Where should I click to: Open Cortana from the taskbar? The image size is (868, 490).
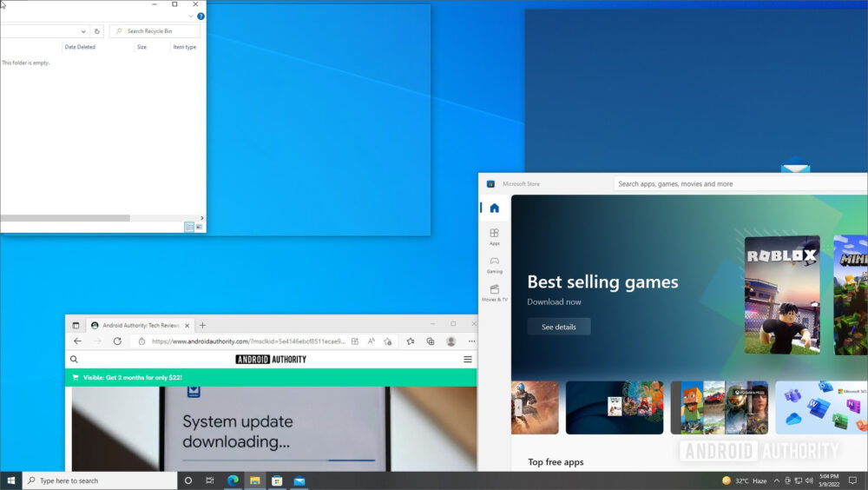click(x=188, y=480)
